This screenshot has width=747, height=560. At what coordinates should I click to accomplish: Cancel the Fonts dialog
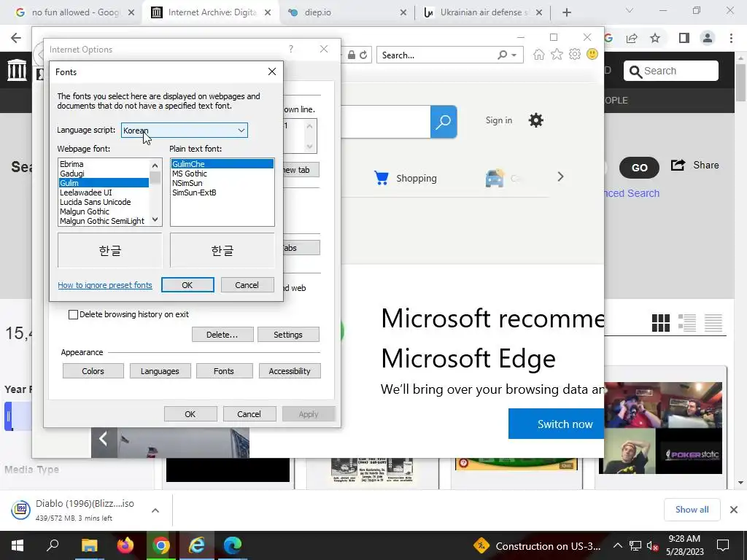tap(247, 285)
